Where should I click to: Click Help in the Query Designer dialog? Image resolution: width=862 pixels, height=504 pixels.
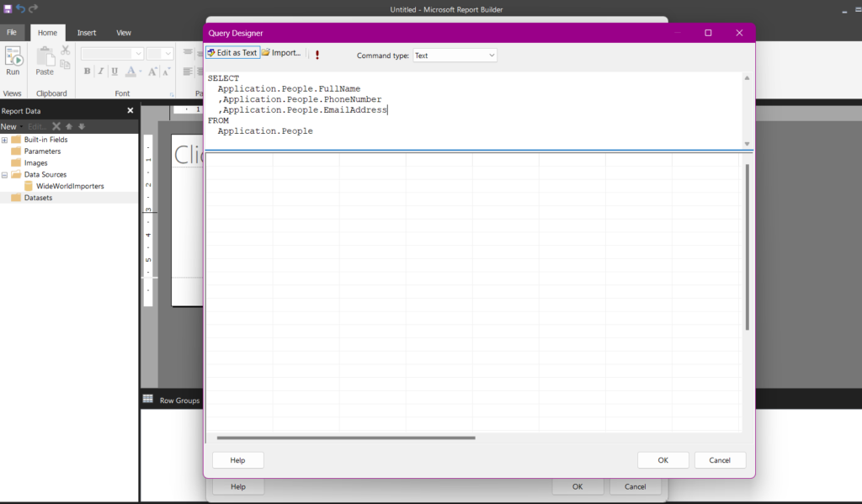(x=237, y=460)
